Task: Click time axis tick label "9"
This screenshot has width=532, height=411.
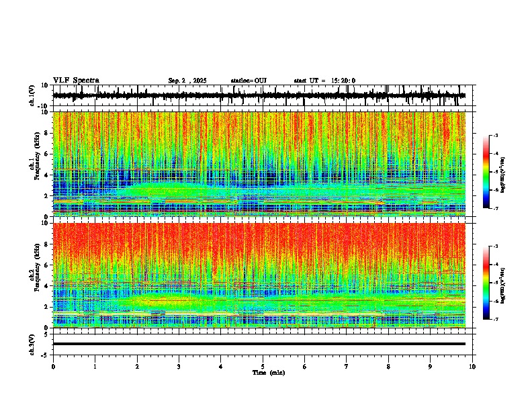Action: pyautogui.click(x=430, y=367)
